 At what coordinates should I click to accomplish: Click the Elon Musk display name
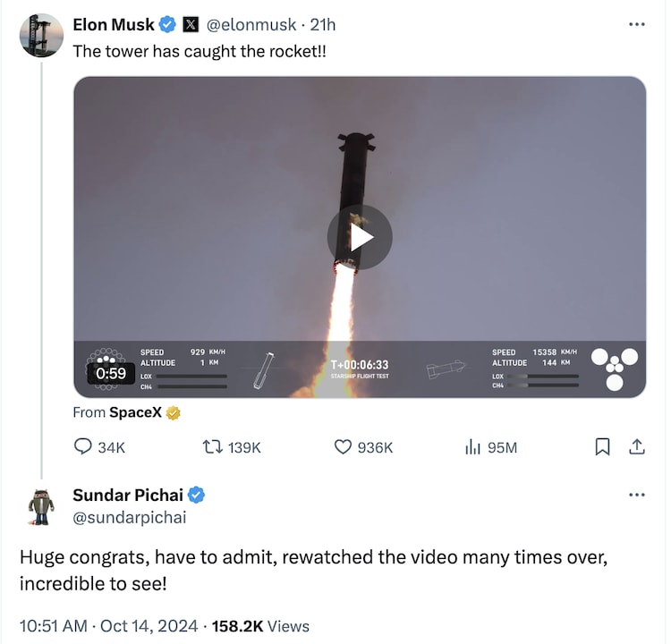coord(114,24)
